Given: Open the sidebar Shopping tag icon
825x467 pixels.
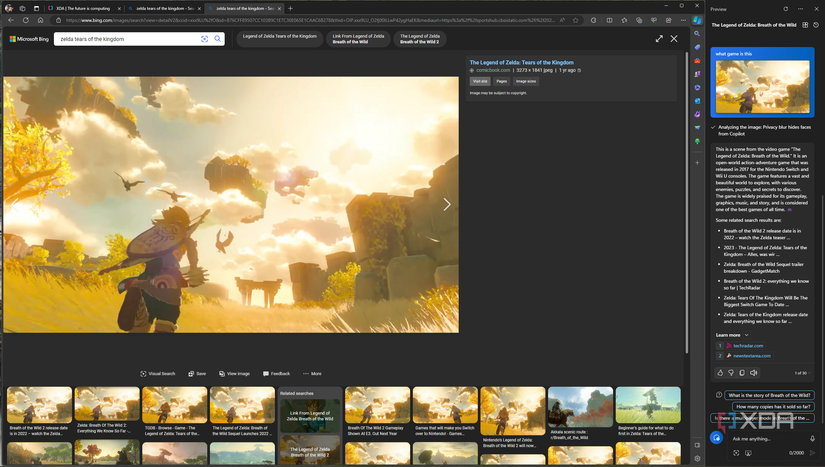Looking at the screenshot, I should coord(697,47).
